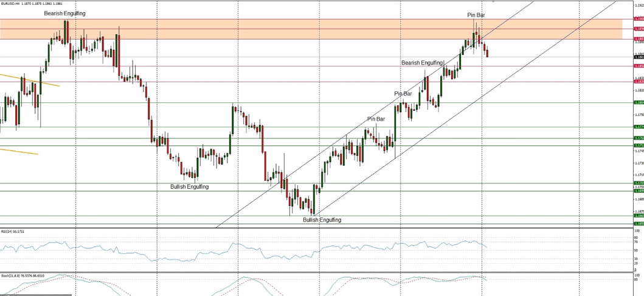Select the Bearish Engulfing label inside the channel
Image resolution: width=644 pixels, height=296 pixels.
click(x=421, y=63)
